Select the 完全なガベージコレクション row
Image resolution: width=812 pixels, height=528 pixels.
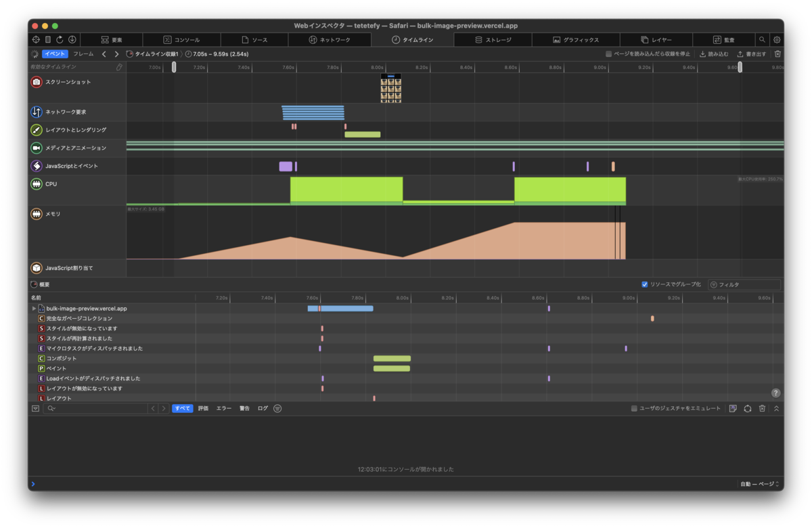[407, 318]
